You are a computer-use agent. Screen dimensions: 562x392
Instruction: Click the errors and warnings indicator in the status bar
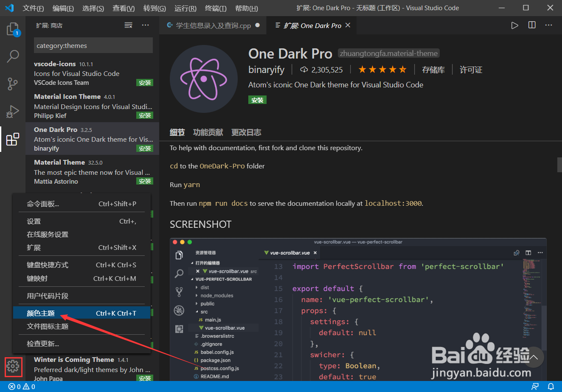(22, 387)
